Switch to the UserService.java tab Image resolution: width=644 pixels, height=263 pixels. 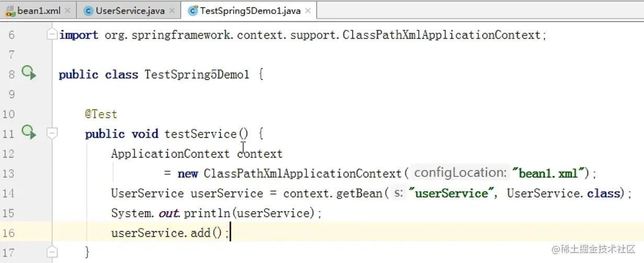(x=130, y=10)
